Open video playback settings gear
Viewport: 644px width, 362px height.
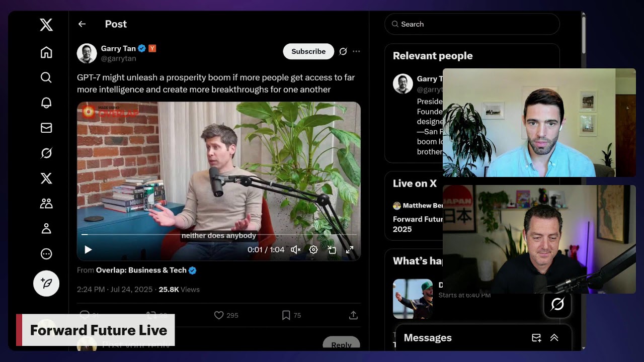click(313, 249)
